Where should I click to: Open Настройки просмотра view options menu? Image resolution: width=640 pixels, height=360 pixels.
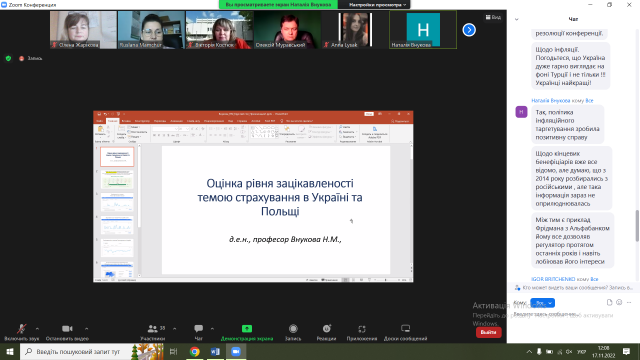coord(378,5)
